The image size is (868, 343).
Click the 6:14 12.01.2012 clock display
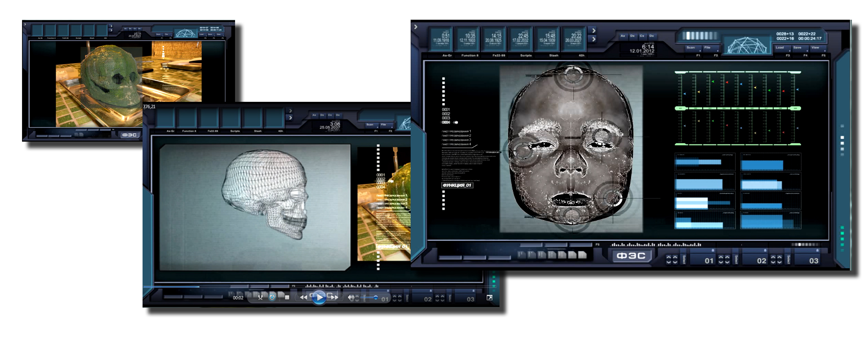click(642, 49)
